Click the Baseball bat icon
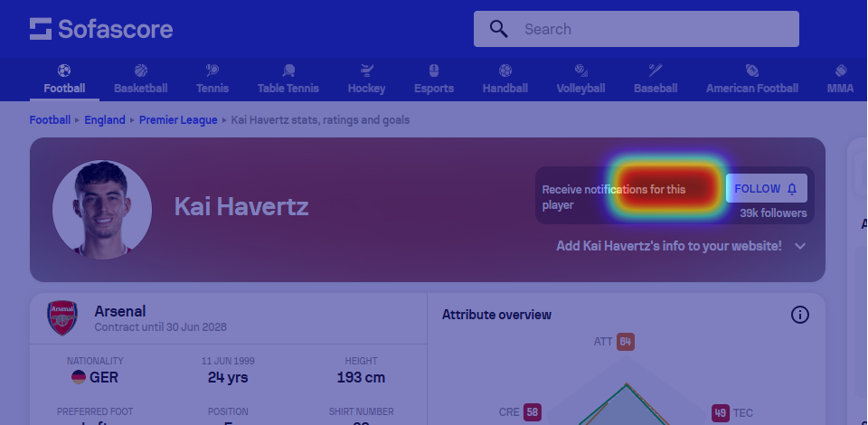 click(656, 71)
